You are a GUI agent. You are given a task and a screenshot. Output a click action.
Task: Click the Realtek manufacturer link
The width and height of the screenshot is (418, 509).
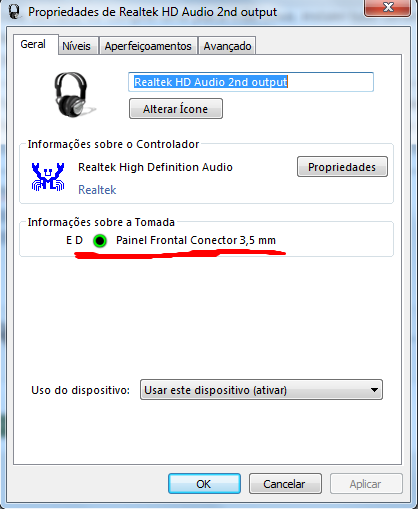(97, 190)
